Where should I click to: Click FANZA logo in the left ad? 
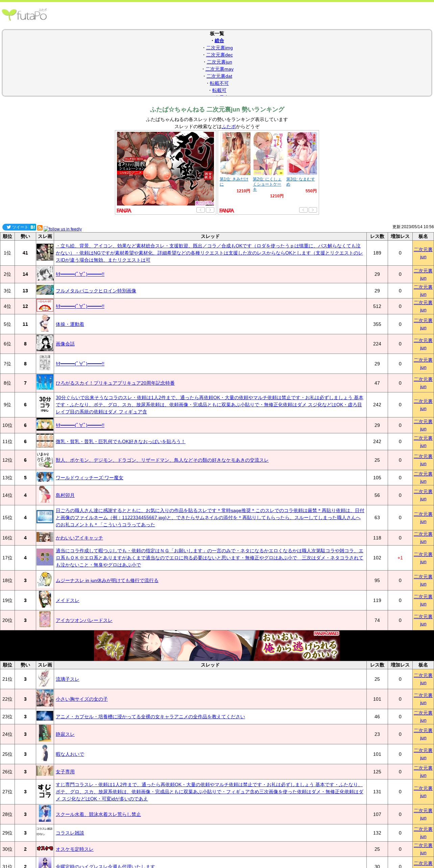coord(124,211)
